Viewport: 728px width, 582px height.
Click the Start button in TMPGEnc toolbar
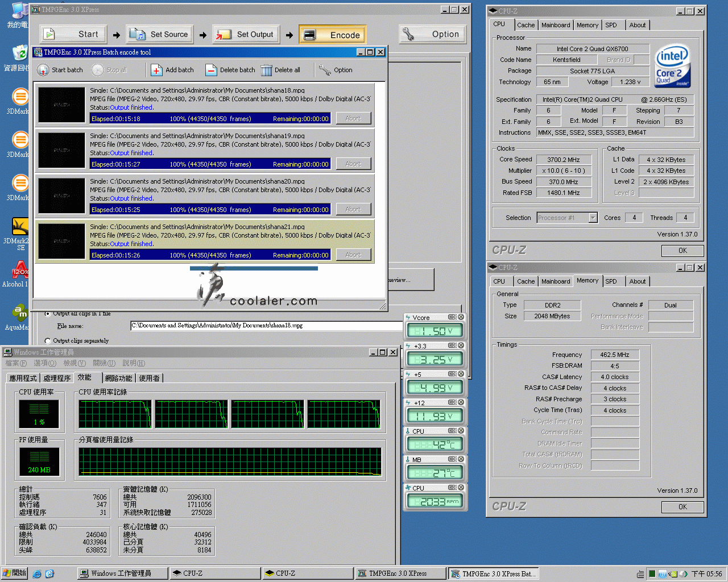click(73, 34)
